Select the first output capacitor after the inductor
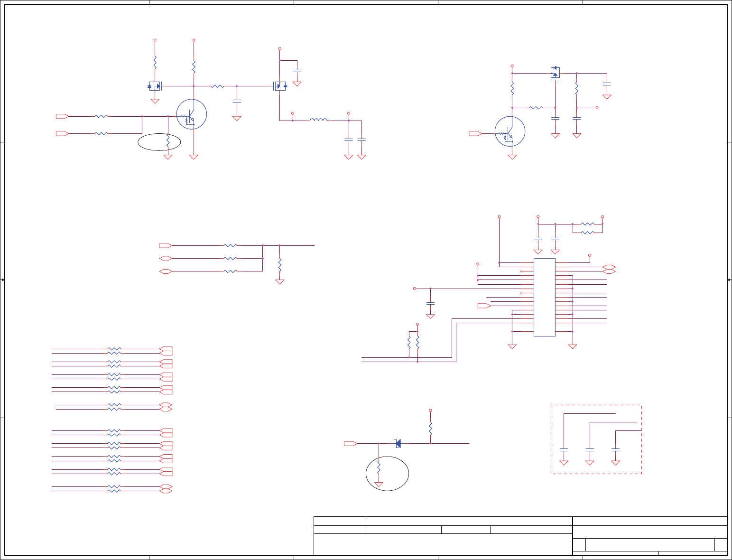This screenshot has width=732, height=560. [349, 140]
